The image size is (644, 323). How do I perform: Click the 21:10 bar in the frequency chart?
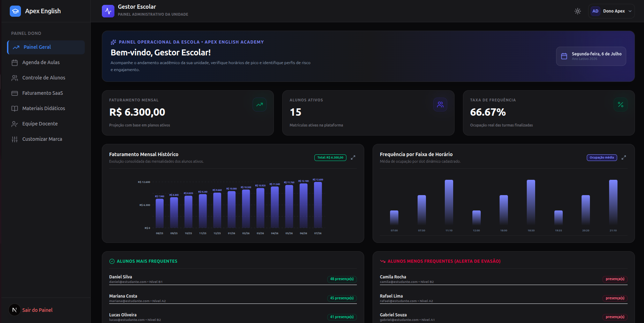613,202
